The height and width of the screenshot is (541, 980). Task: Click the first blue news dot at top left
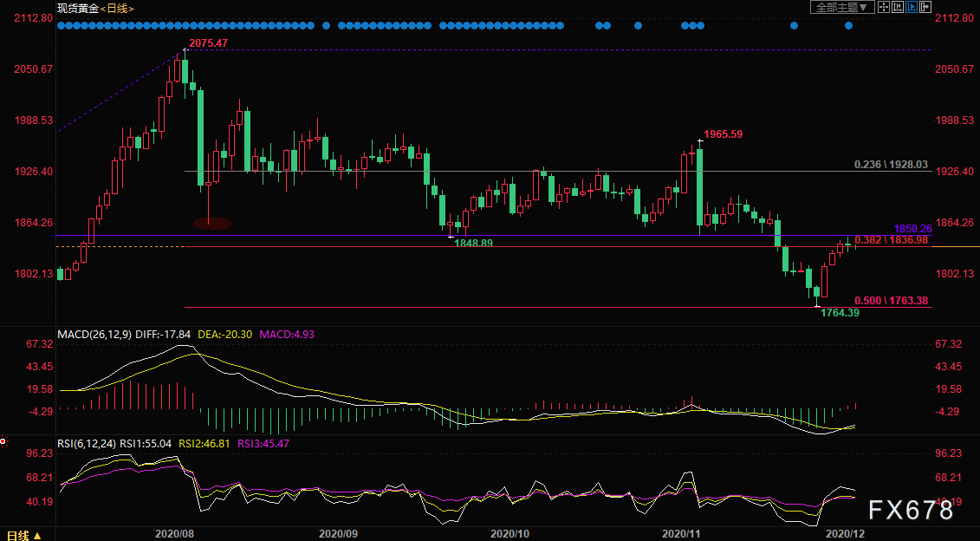(61, 26)
